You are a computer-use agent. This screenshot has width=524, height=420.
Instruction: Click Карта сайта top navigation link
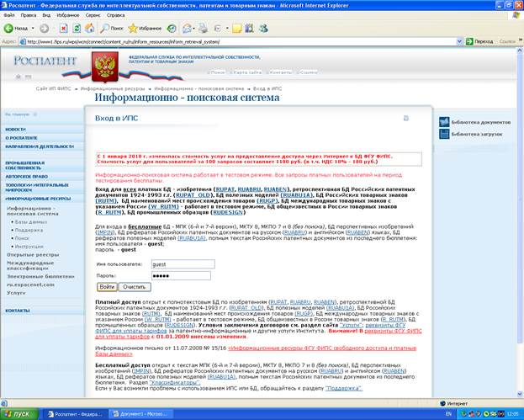tap(247, 72)
